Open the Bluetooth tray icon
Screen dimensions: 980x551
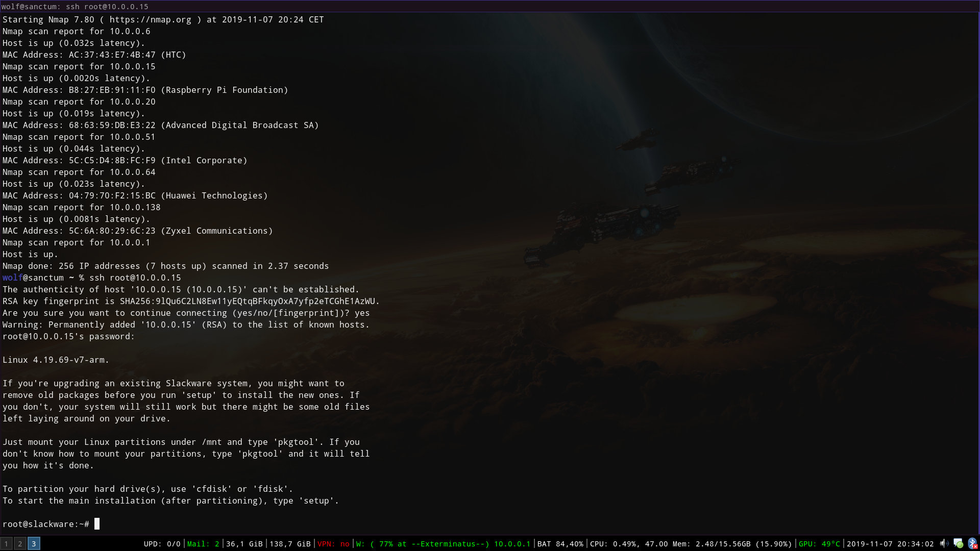[972, 544]
